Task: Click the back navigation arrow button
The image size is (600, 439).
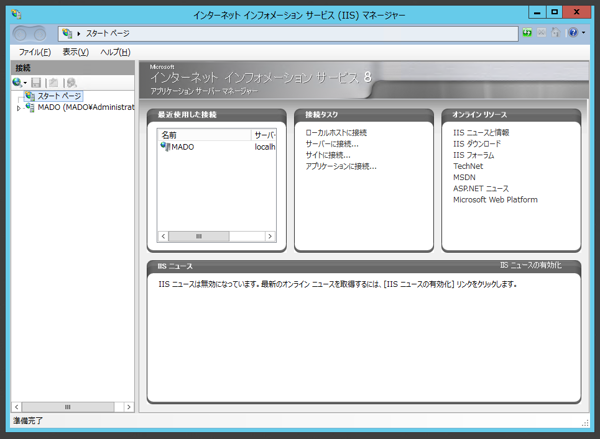Action: tap(20, 34)
